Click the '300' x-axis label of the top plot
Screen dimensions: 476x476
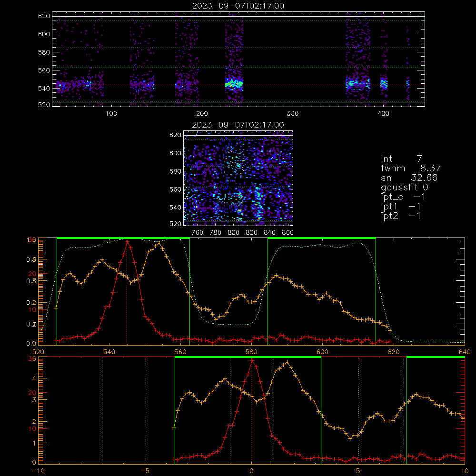coord(293,114)
